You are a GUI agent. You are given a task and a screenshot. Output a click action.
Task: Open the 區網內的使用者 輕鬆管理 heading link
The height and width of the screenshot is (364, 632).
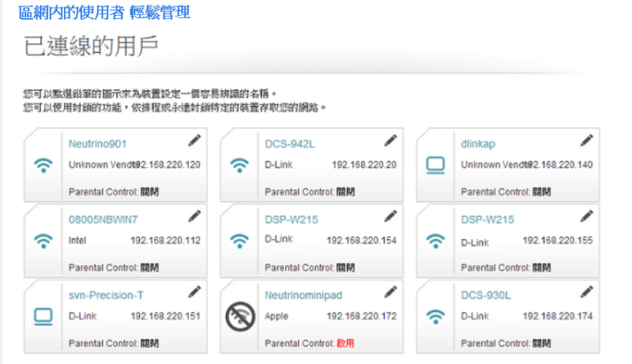(104, 13)
